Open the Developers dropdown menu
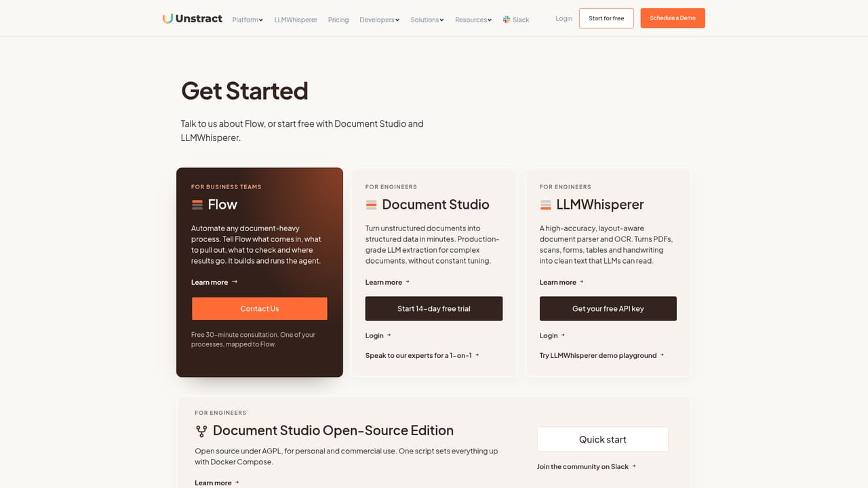Viewport: 868px width, 488px height. tap(380, 20)
